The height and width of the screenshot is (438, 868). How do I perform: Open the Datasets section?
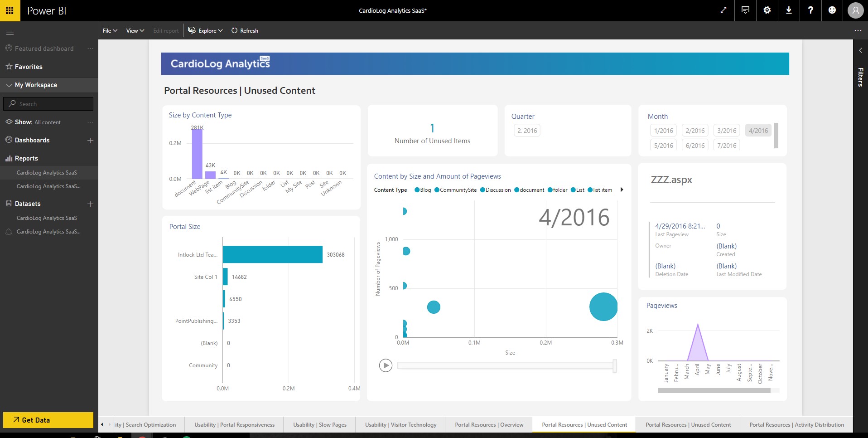[28, 204]
